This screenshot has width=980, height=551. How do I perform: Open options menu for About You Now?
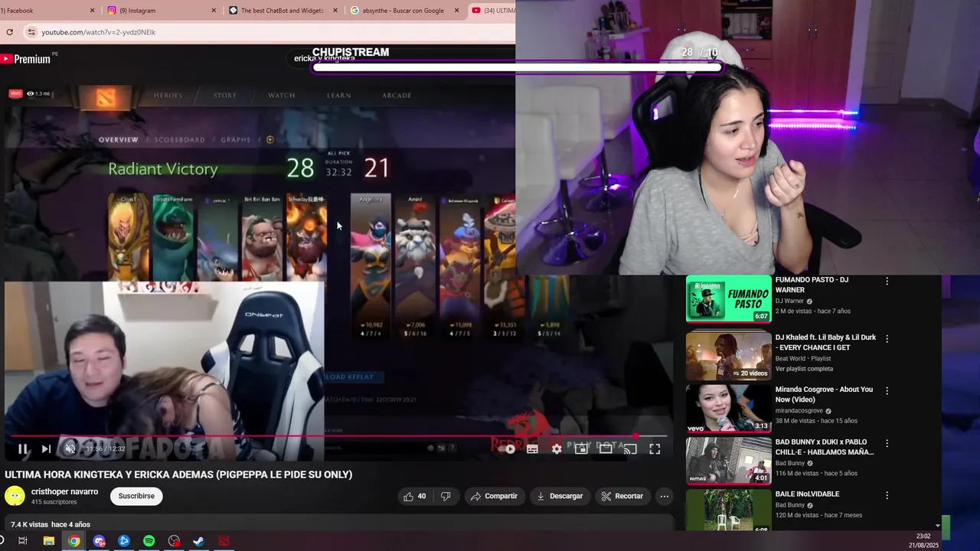pos(887,390)
